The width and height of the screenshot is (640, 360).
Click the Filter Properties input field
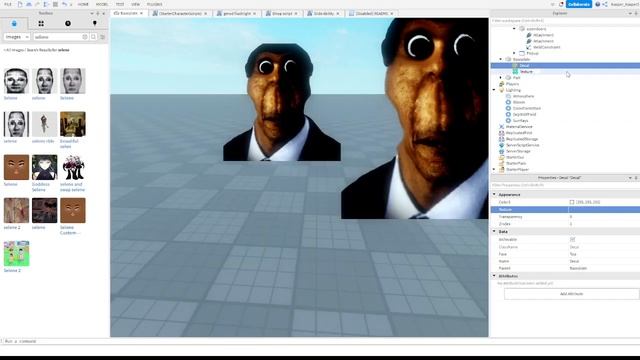coord(565,185)
